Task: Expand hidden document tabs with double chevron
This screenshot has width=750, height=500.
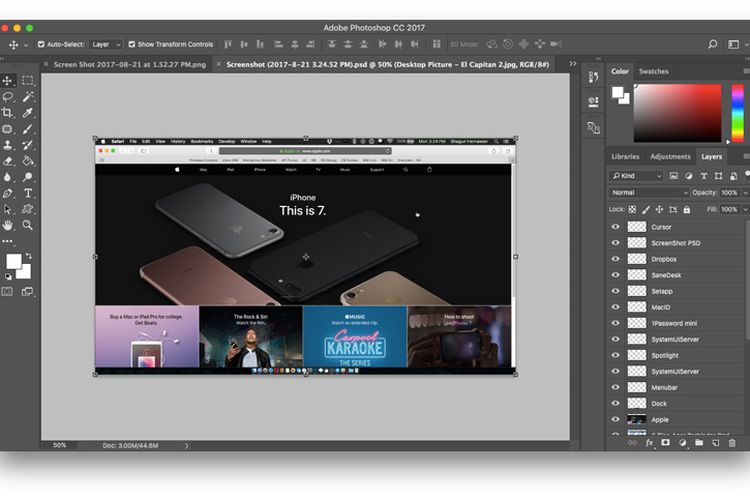Action: click(573, 64)
